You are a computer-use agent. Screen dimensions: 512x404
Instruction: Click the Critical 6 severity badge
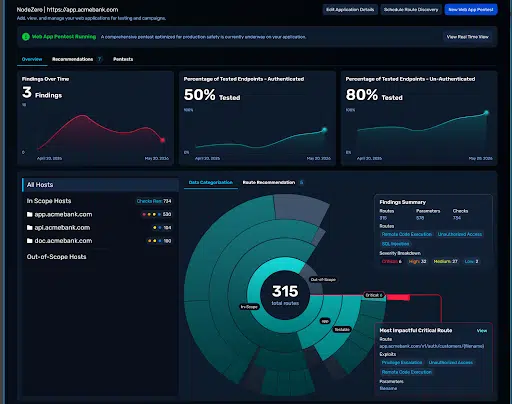[x=392, y=261]
